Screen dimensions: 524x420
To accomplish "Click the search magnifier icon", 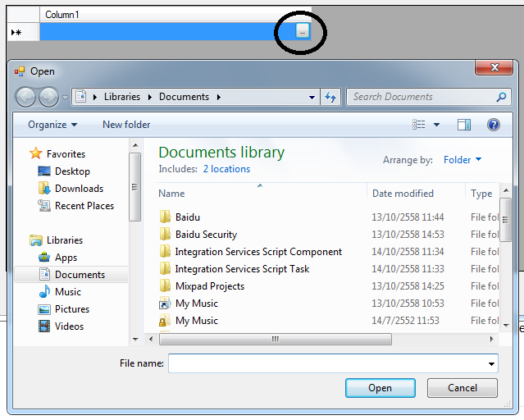I will (x=501, y=97).
